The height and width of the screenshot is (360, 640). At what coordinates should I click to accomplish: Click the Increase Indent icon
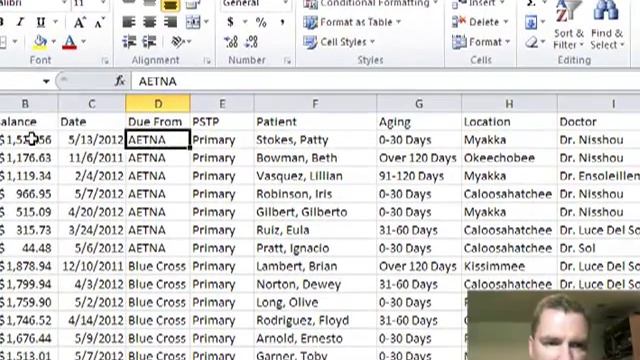pos(150,42)
